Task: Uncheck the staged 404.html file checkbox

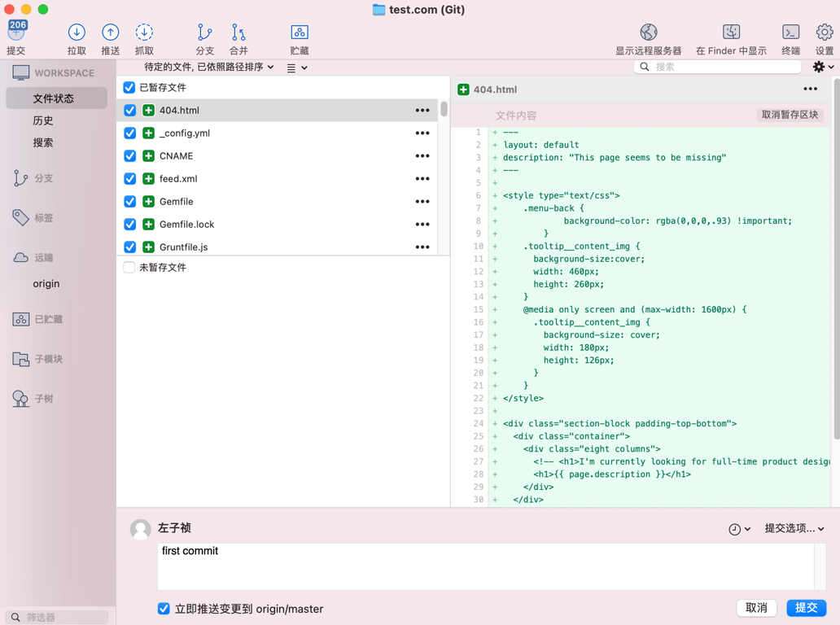Action: coord(130,110)
